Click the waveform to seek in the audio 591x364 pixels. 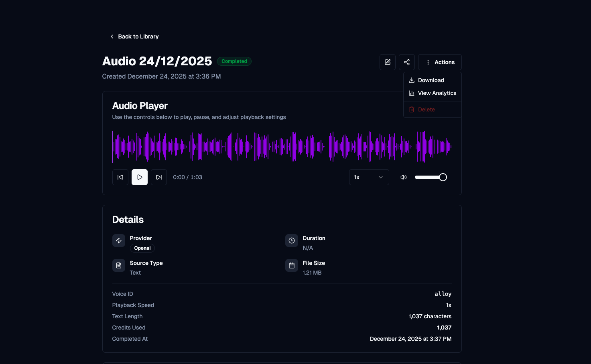tap(282, 146)
